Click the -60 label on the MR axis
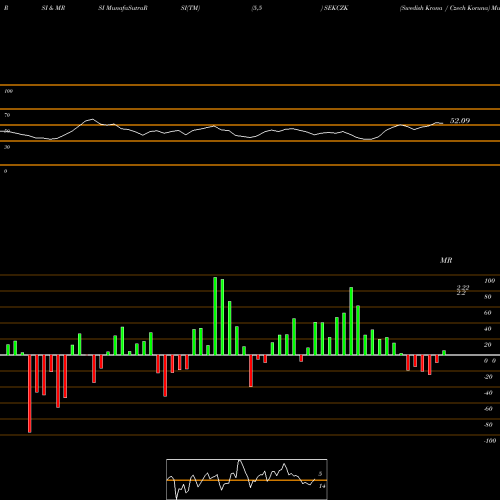500x500 pixels. click(488, 409)
